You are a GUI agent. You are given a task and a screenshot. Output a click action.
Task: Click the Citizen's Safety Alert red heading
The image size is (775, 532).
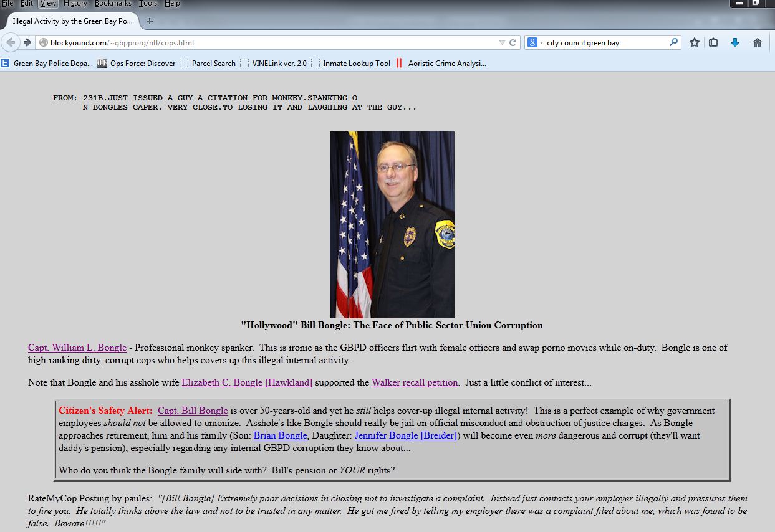click(x=105, y=411)
